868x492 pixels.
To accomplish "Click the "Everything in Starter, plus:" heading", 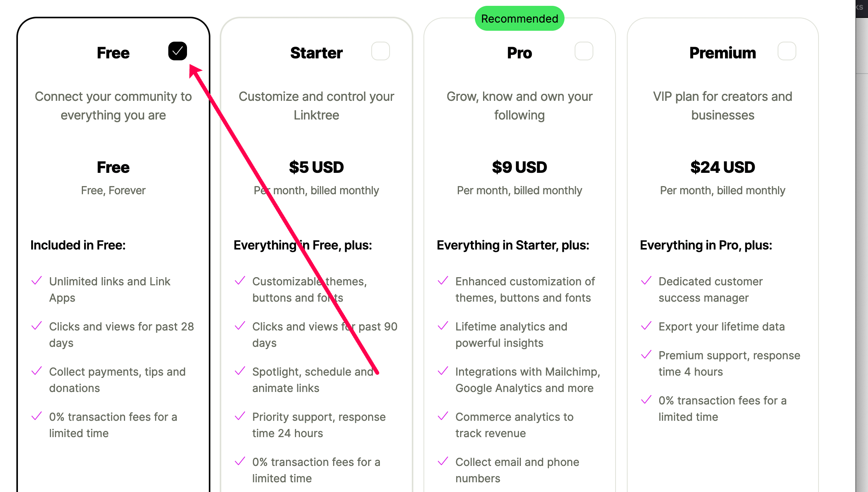I will 513,245.
